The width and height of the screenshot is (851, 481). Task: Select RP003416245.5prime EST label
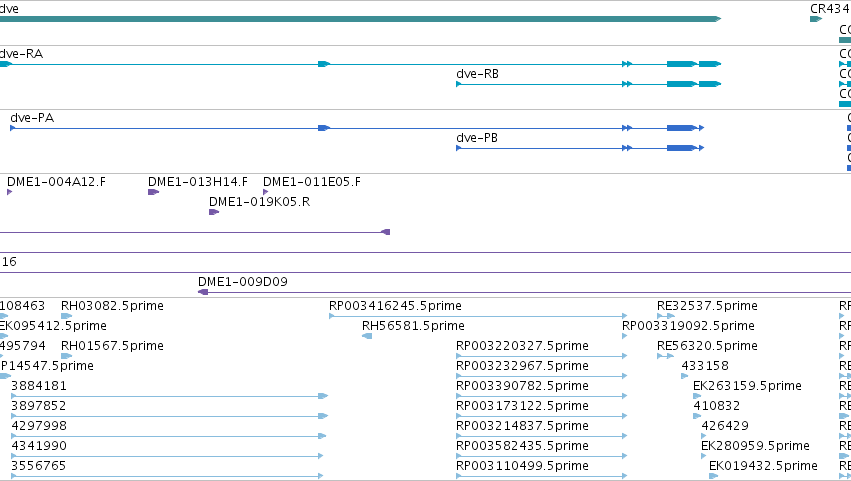click(x=395, y=306)
